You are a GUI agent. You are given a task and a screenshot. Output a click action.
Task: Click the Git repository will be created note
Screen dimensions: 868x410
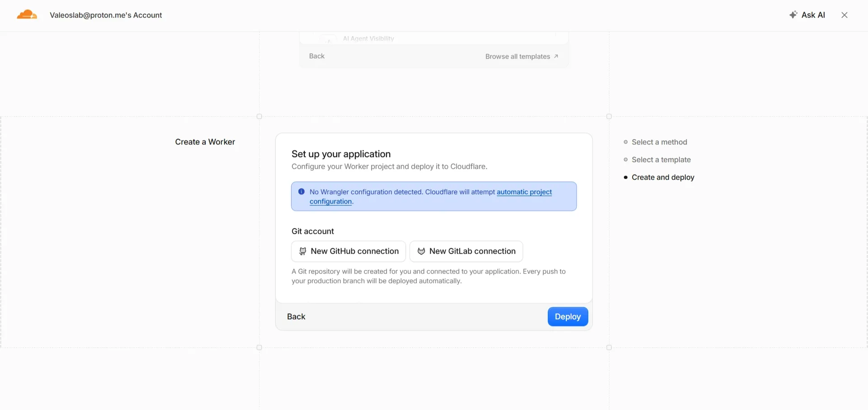429,276
